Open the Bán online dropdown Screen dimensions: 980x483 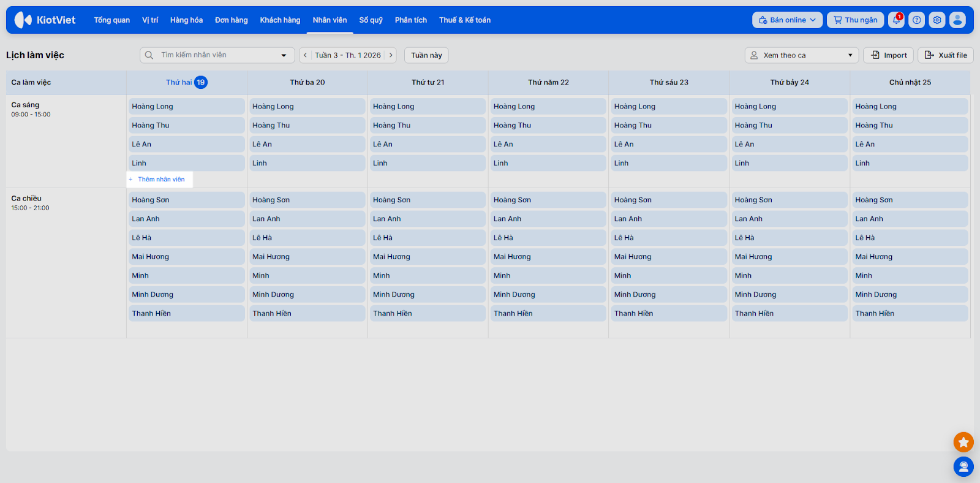(788, 20)
